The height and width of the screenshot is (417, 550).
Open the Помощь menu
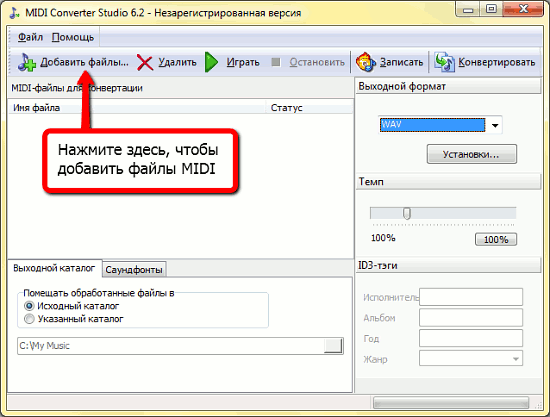tap(73, 37)
